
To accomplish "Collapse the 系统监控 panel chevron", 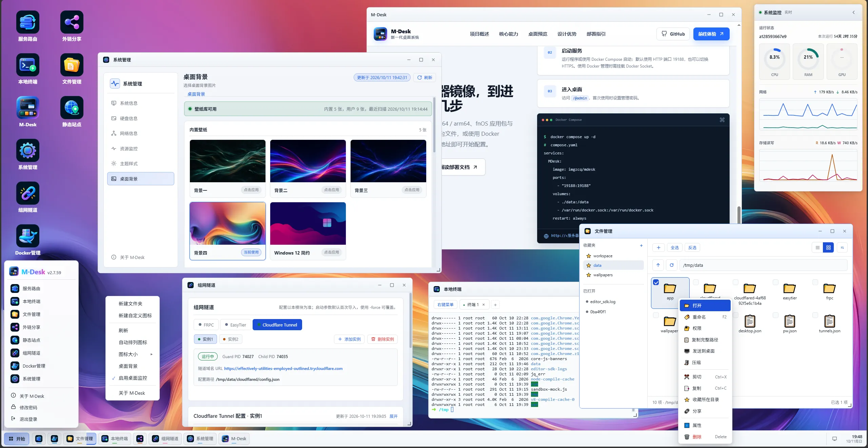I will pos(853,12).
